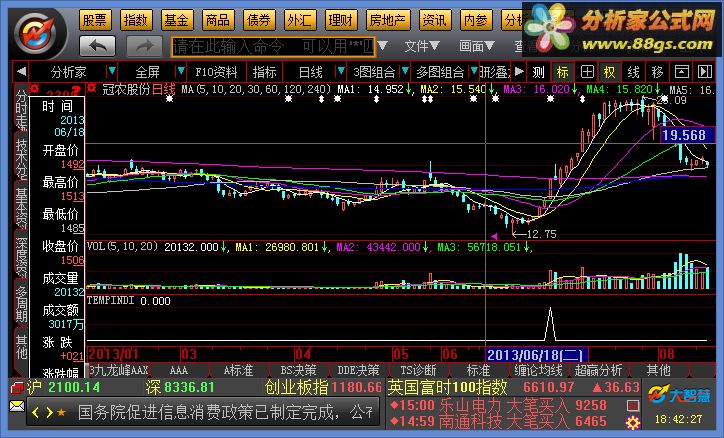Screen dimensions: 724x438
Task: Click the red stacked-windows icon beside 沪
Action: (x=18, y=388)
